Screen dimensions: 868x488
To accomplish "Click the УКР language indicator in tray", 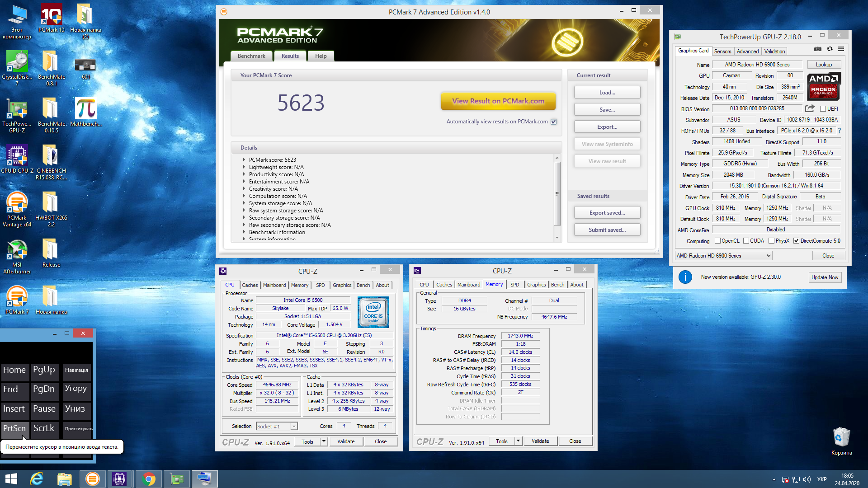I will pos(822,479).
